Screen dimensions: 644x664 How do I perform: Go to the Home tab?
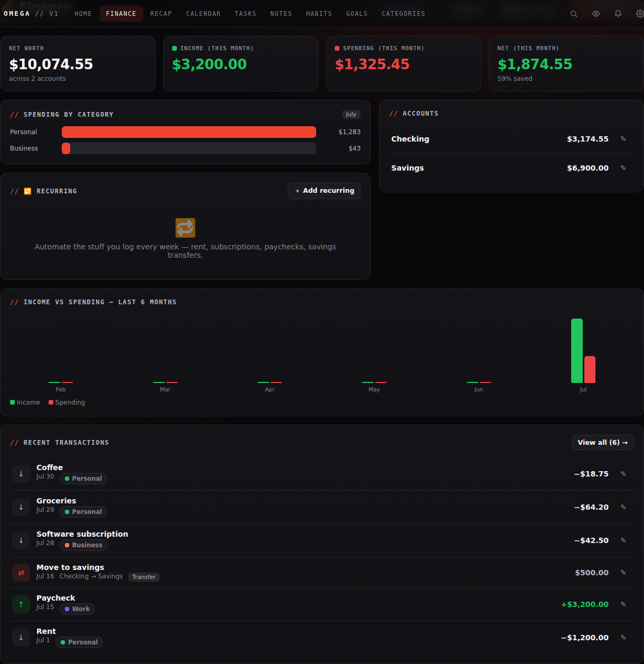tap(83, 14)
